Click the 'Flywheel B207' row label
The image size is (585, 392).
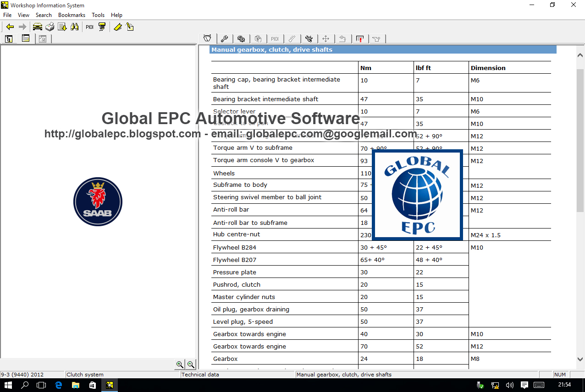tap(235, 260)
